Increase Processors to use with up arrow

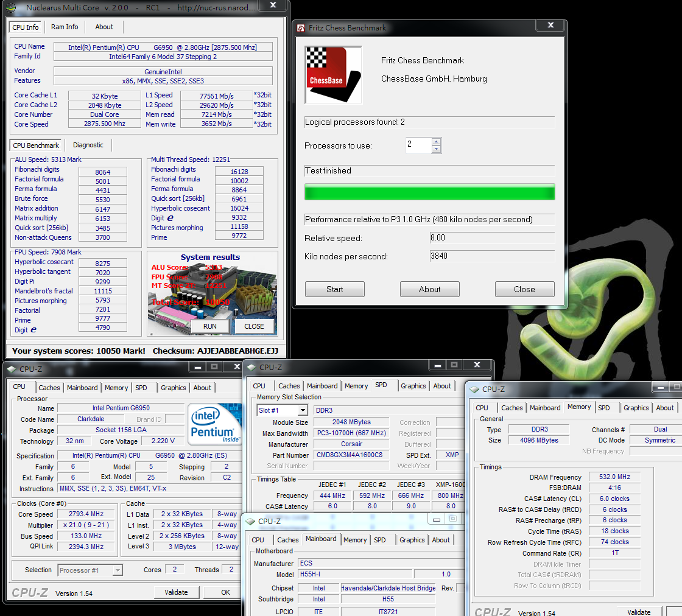tap(436, 142)
